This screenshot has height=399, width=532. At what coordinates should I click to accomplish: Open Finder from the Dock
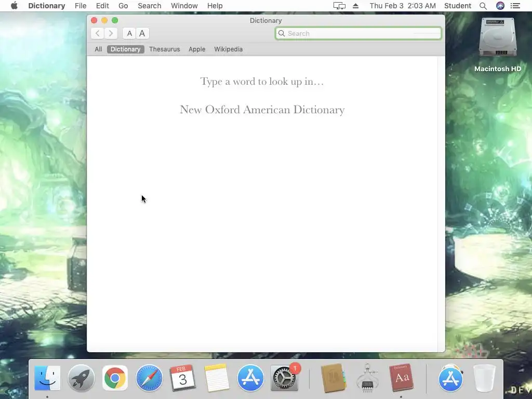point(47,378)
